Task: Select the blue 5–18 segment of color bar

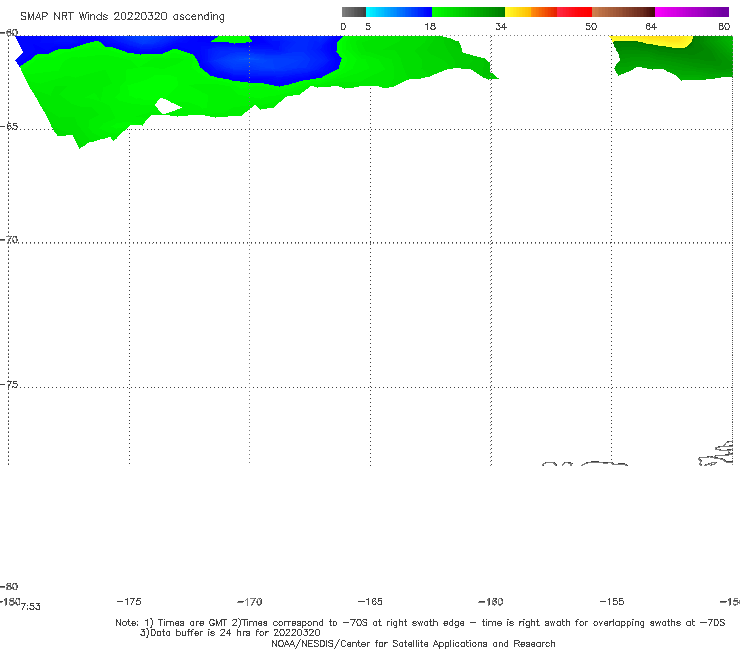Action: click(x=399, y=12)
